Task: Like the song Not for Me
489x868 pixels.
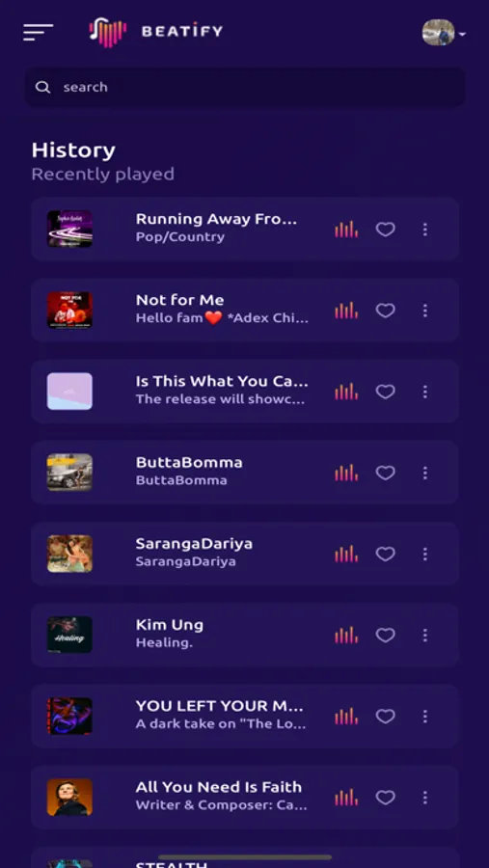Action: (x=386, y=311)
